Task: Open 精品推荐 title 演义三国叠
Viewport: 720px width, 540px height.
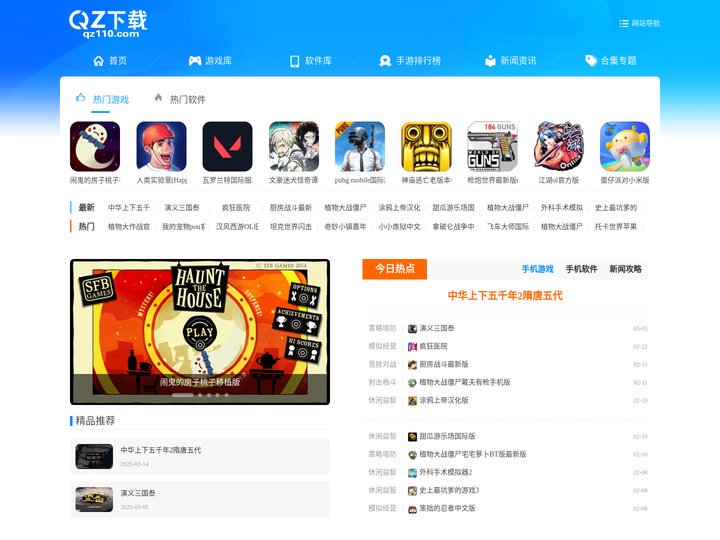Action: 138,493
